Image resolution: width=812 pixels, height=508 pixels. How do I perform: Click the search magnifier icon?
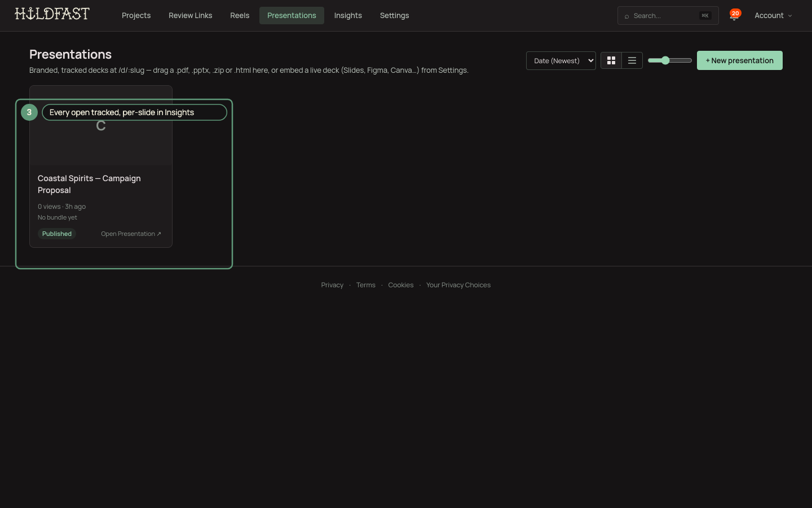pos(626,16)
